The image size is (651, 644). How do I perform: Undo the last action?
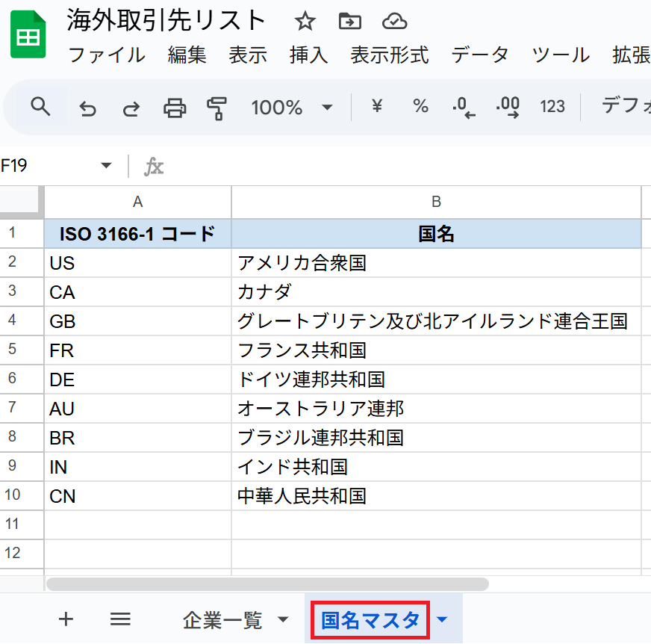(88, 108)
